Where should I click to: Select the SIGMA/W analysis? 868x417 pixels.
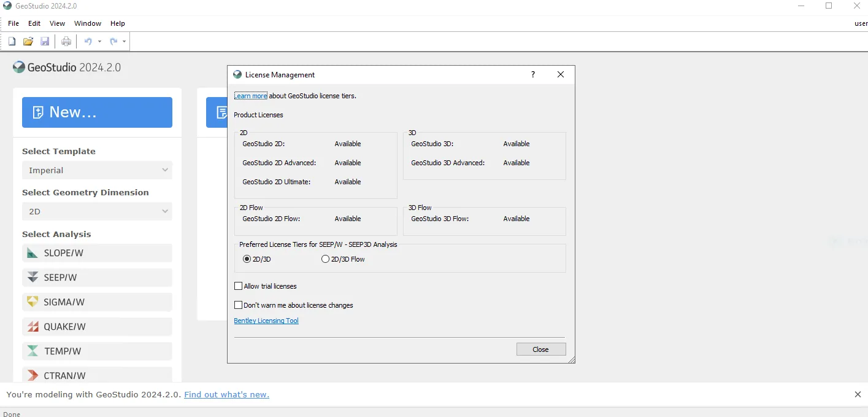[x=97, y=302]
